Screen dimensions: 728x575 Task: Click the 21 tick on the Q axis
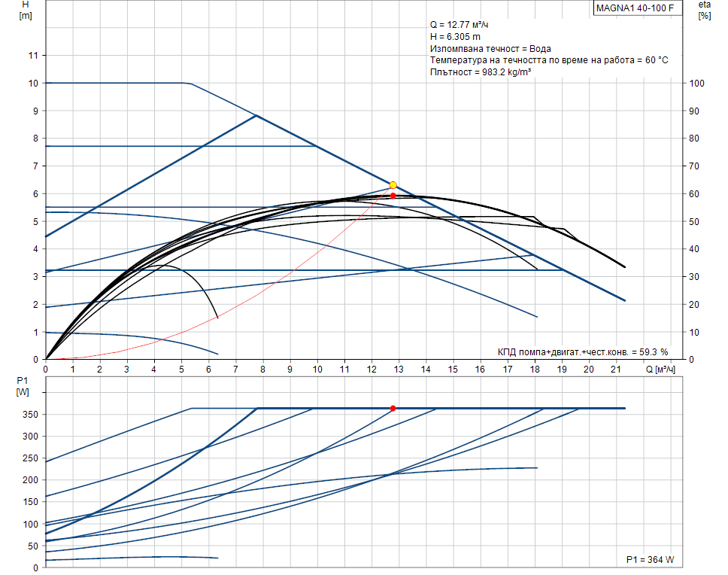tap(616, 370)
